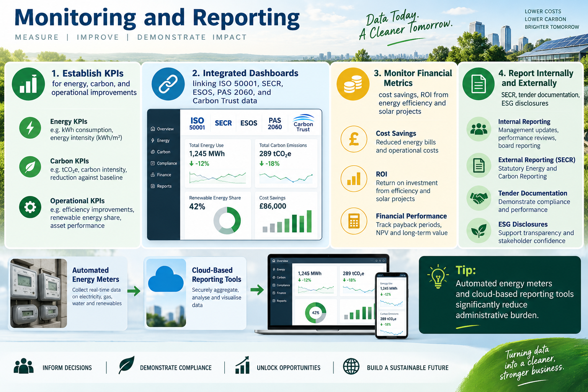Click the Renewable Energy Share donut chart

227,220
